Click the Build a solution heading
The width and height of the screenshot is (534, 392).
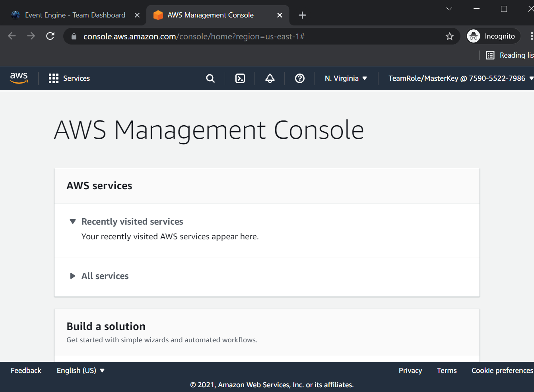tap(106, 326)
